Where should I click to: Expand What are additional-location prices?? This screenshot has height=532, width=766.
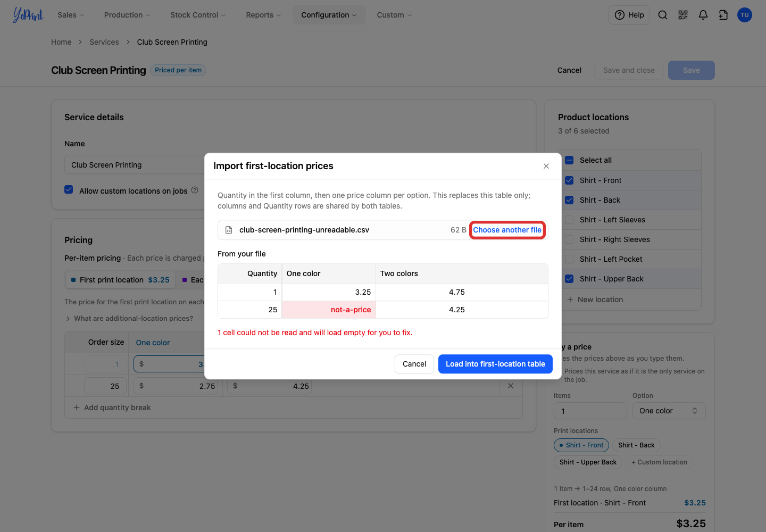[x=129, y=318]
